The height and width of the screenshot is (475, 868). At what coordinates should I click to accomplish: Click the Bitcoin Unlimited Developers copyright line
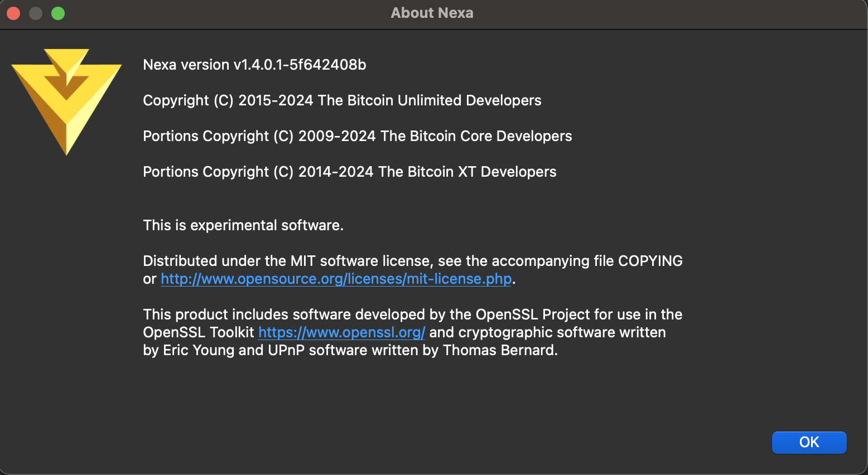tap(342, 100)
